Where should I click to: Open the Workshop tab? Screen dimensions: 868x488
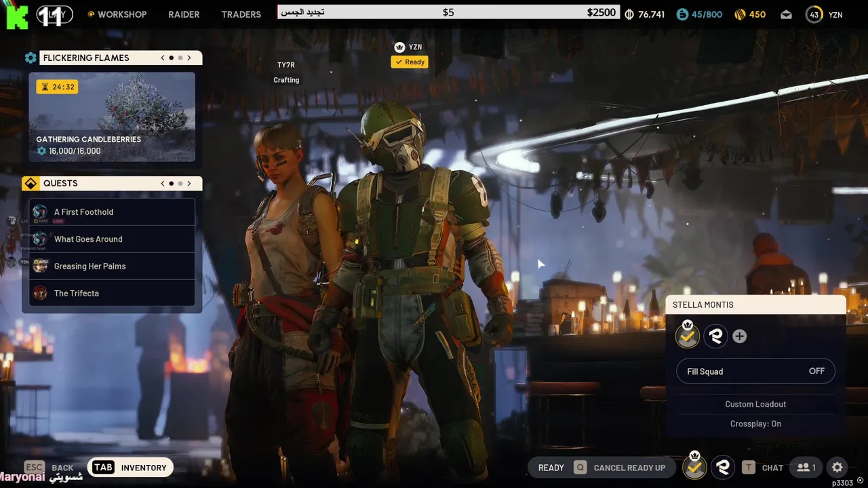tap(121, 14)
